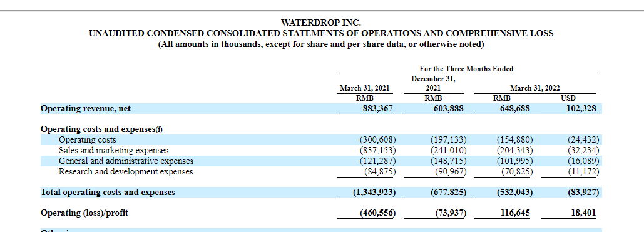Viewport: 644px width, 232px height.
Task: Select USD operating revenue value 102,328
Action: (x=581, y=109)
